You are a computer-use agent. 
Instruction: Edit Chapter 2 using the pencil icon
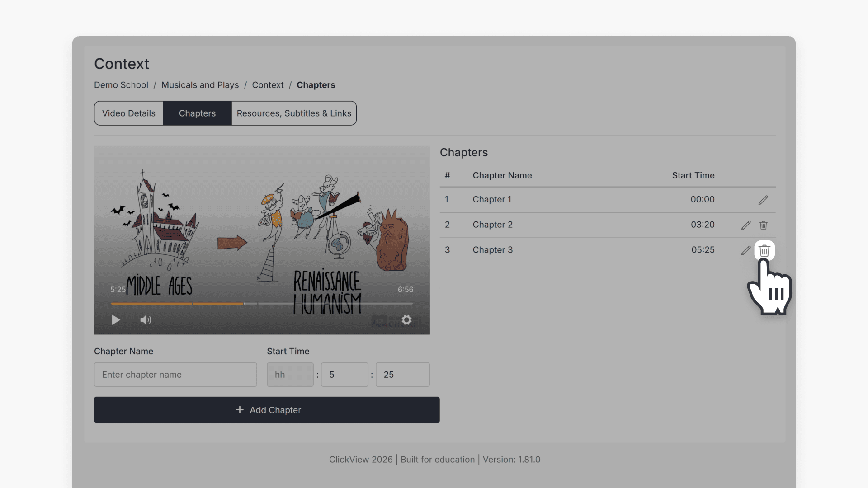745,225
